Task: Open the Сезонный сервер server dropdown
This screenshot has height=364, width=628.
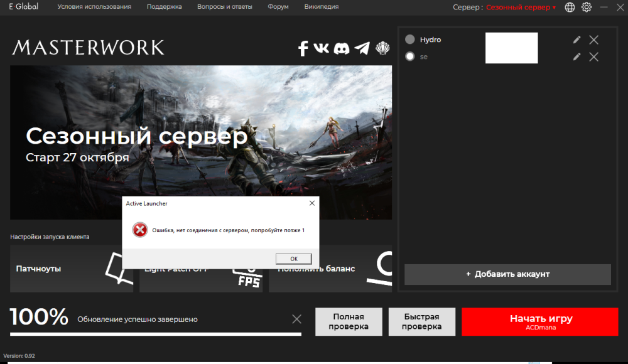Action: click(x=519, y=7)
